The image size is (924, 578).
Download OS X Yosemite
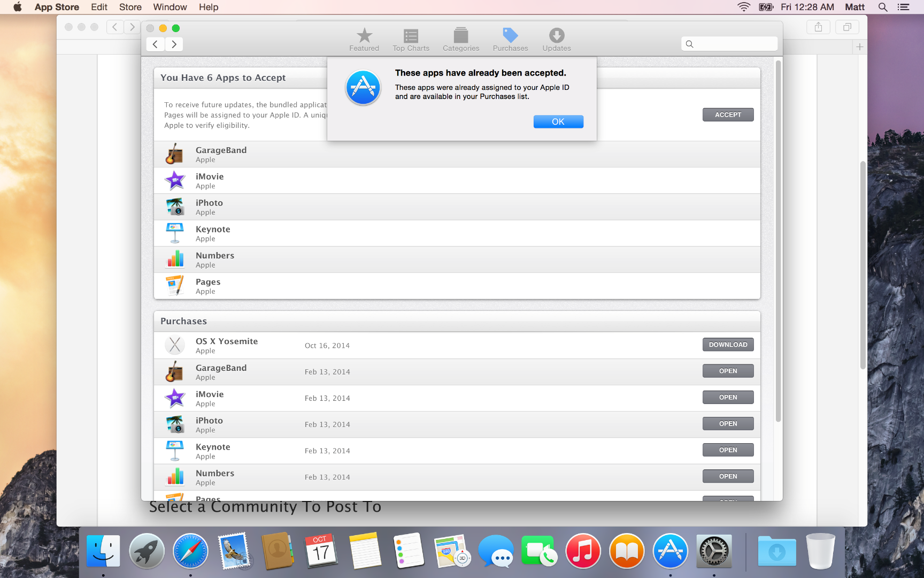coord(728,345)
